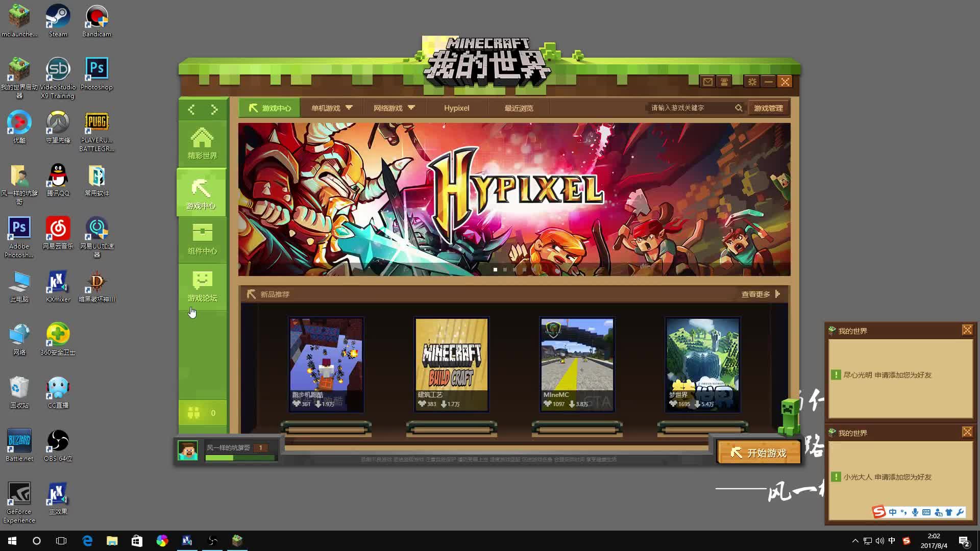
Task: Open 腾讯QQ desktop icon
Action: click(x=58, y=180)
